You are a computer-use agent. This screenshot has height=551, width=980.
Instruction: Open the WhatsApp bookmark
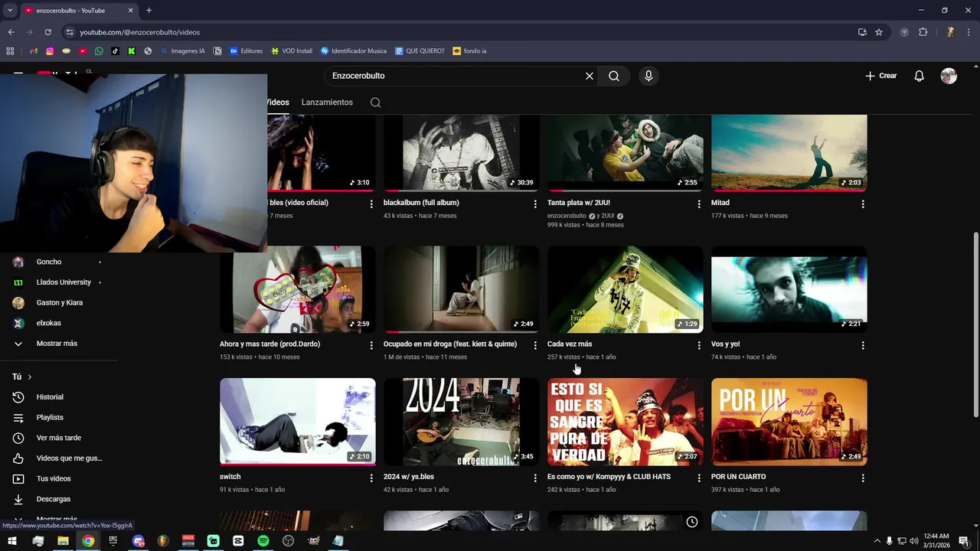click(x=99, y=51)
